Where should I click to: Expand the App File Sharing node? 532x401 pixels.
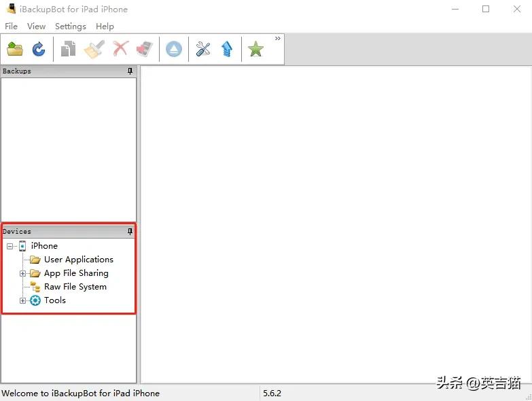[x=22, y=273]
